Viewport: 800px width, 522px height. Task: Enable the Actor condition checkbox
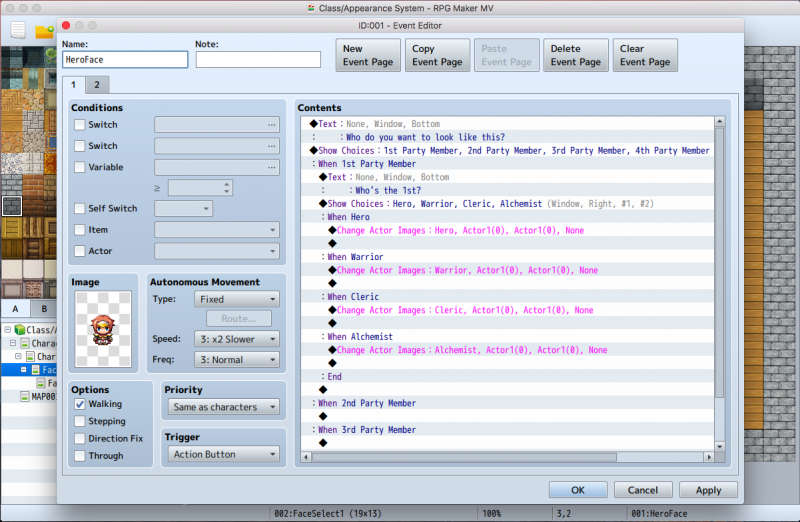click(x=80, y=251)
